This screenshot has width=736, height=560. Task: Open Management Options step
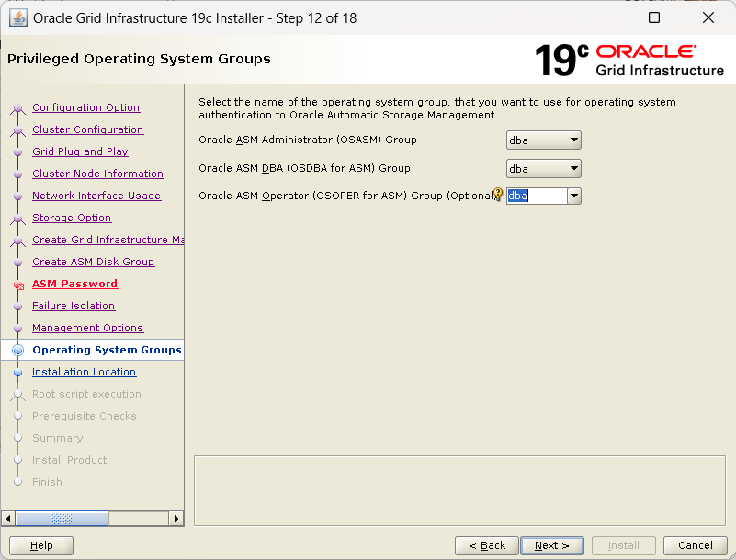[87, 328]
